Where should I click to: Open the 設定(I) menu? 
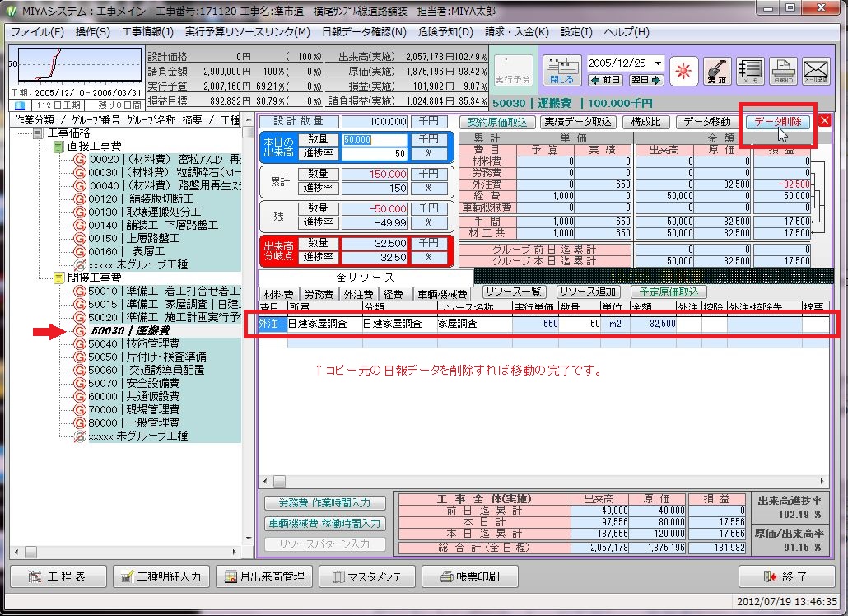click(576, 32)
